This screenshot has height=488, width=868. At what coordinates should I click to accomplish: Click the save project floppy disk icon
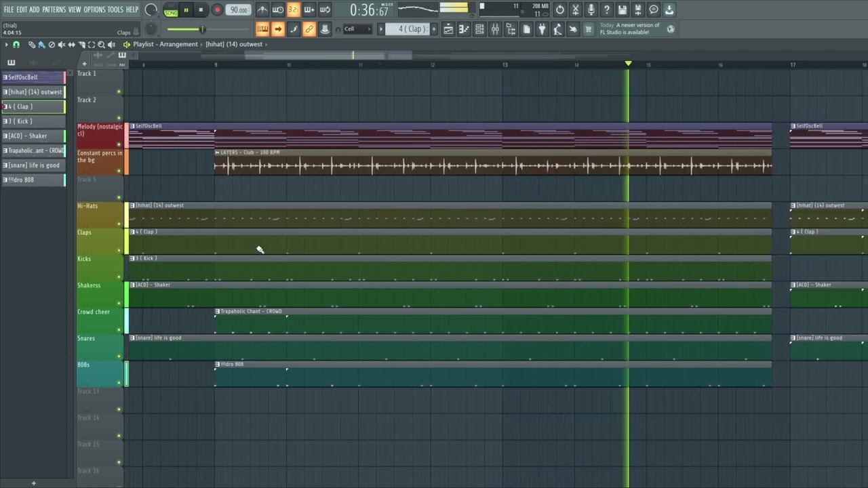pos(622,10)
